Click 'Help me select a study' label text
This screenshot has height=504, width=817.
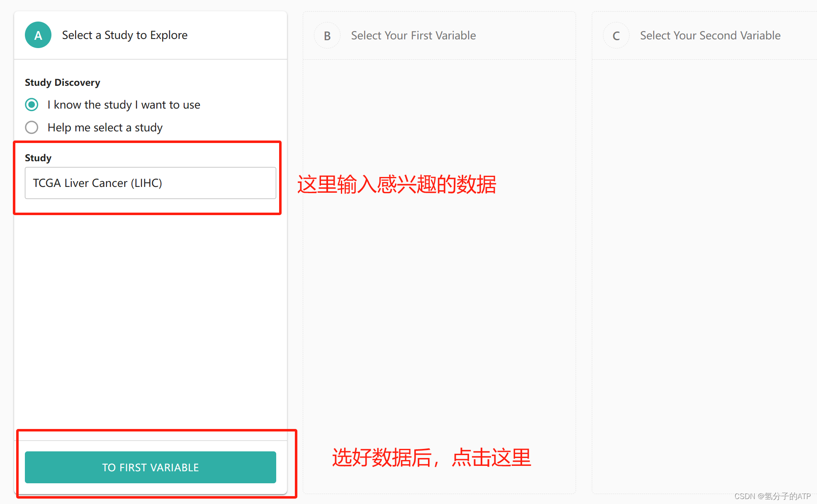pyautogui.click(x=105, y=127)
